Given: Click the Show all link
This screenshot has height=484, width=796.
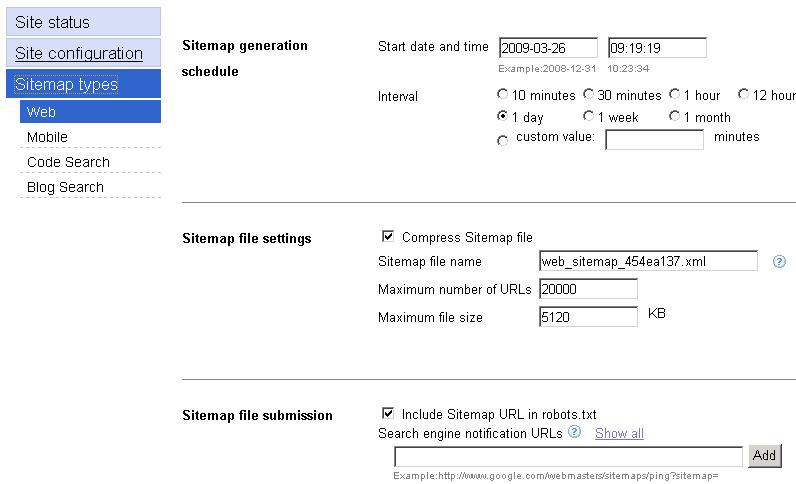Looking at the screenshot, I should coord(619,433).
